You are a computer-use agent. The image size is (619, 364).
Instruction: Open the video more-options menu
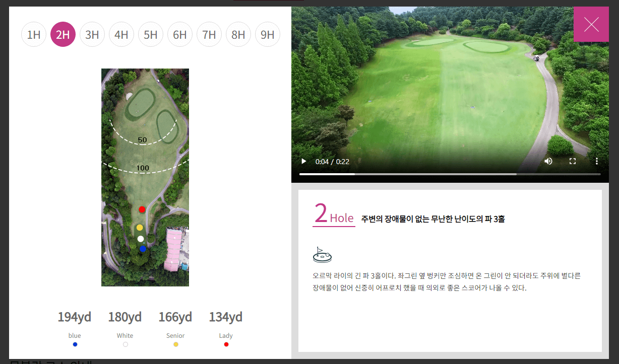597,161
